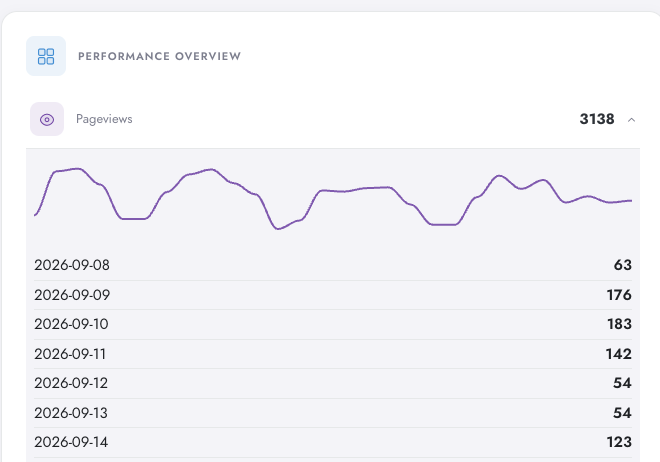
Task: Click the value 54 for 2026-09-12
Action: 623,383
